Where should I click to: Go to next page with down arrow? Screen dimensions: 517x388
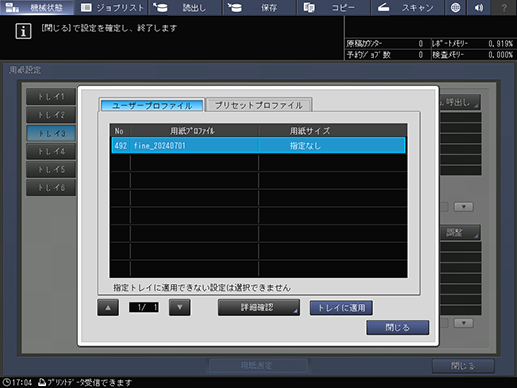[x=180, y=307]
